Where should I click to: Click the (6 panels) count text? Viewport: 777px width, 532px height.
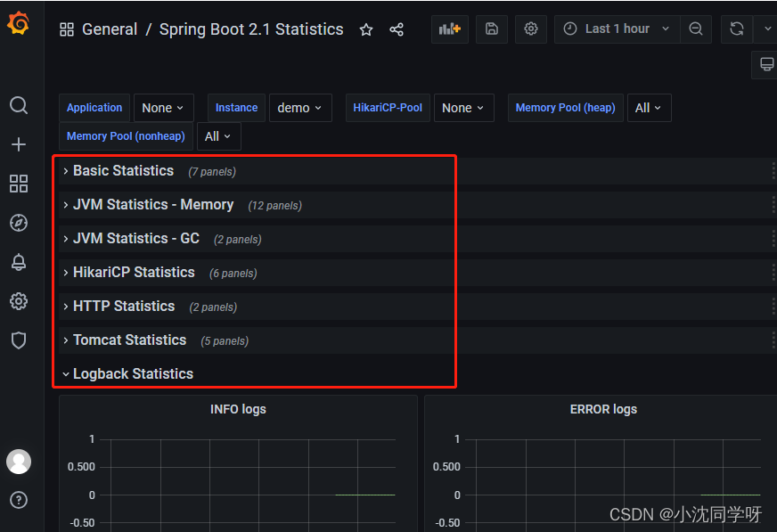click(233, 274)
